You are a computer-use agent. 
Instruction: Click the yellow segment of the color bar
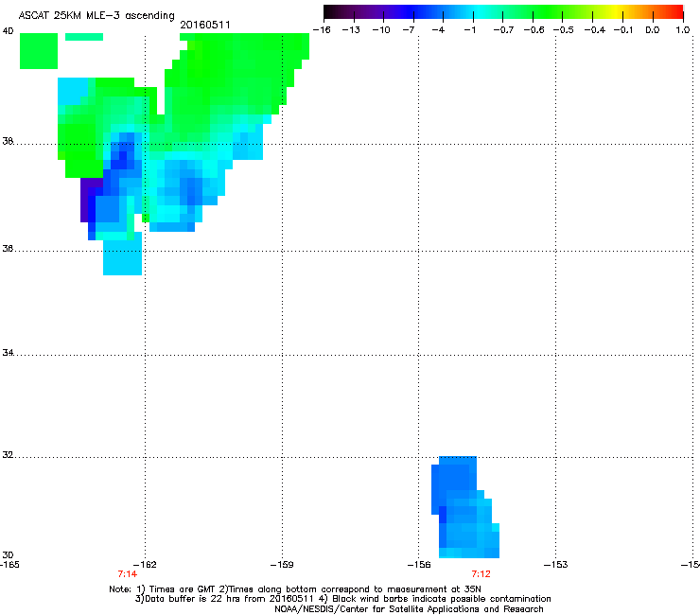tap(616, 12)
